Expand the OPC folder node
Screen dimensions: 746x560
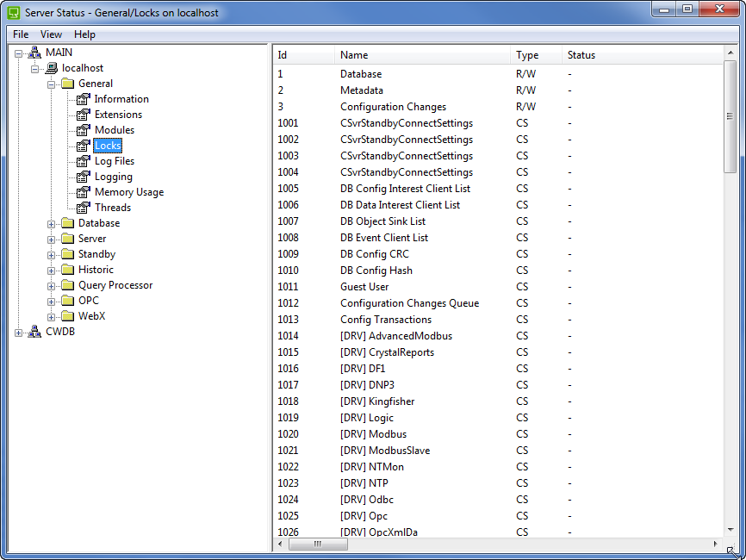coord(51,302)
